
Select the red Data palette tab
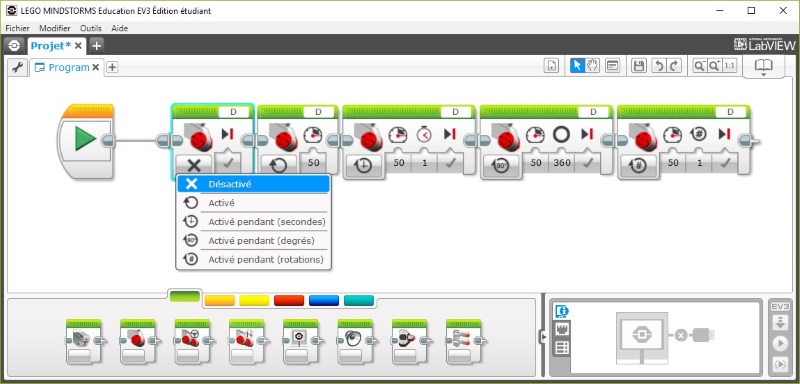pyautogui.click(x=289, y=300)
